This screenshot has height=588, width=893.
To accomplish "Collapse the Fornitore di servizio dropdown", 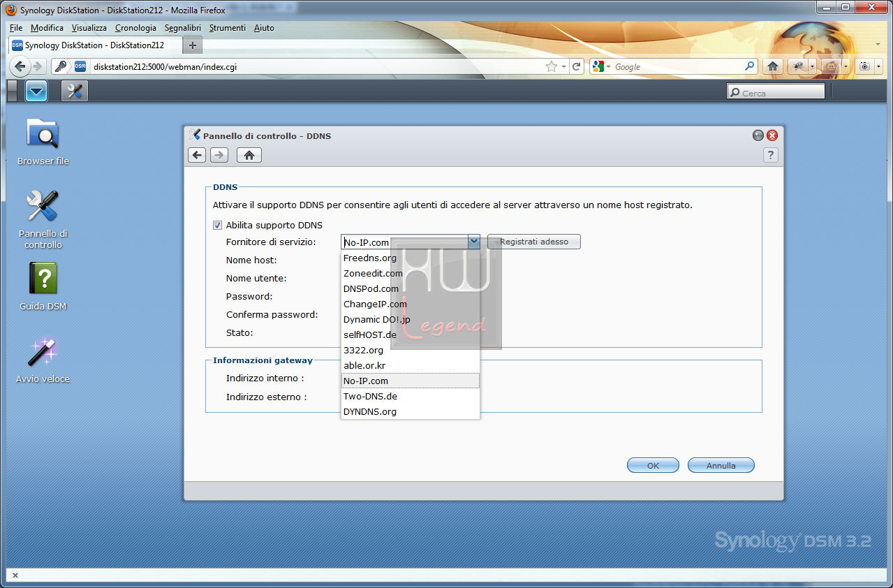I will click(473, 242).
